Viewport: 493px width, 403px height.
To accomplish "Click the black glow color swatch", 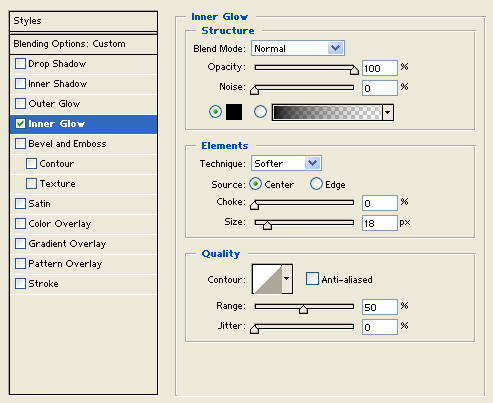I will tap(234, 112).
